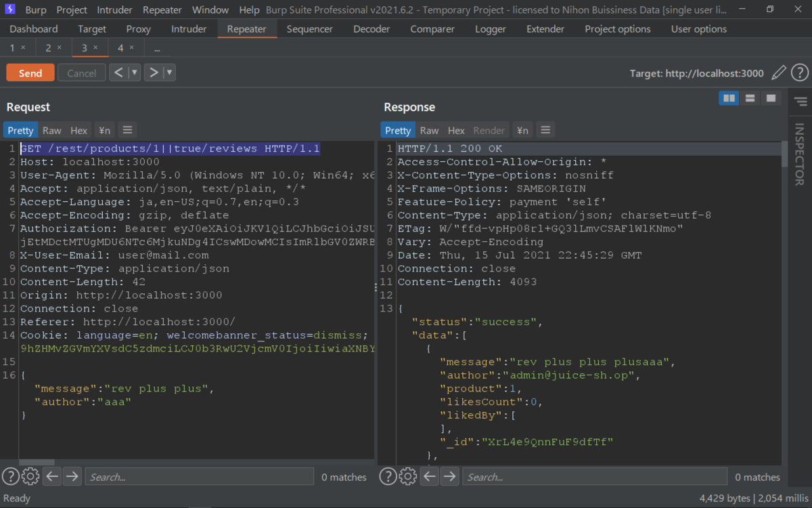Edit target with the pencil icon

pyautogui.click(x=779, y=72)
